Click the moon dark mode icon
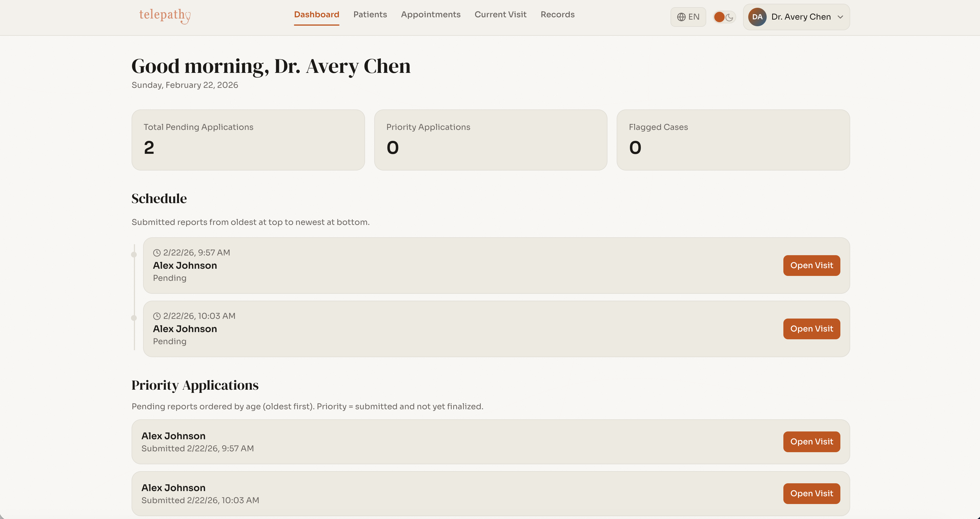The height and width of the screenshot is (519, 980). (729, 17)
